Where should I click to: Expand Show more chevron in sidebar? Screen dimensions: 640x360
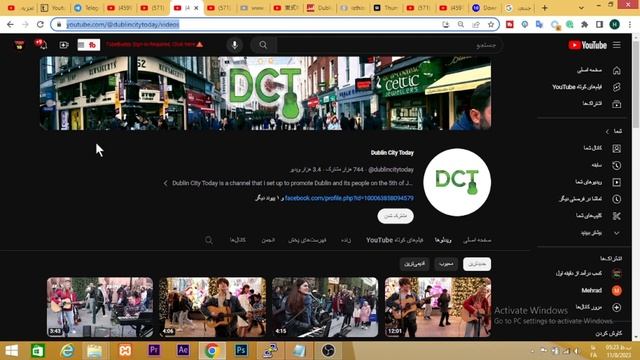pyautogui.click(x=616, y=233)
